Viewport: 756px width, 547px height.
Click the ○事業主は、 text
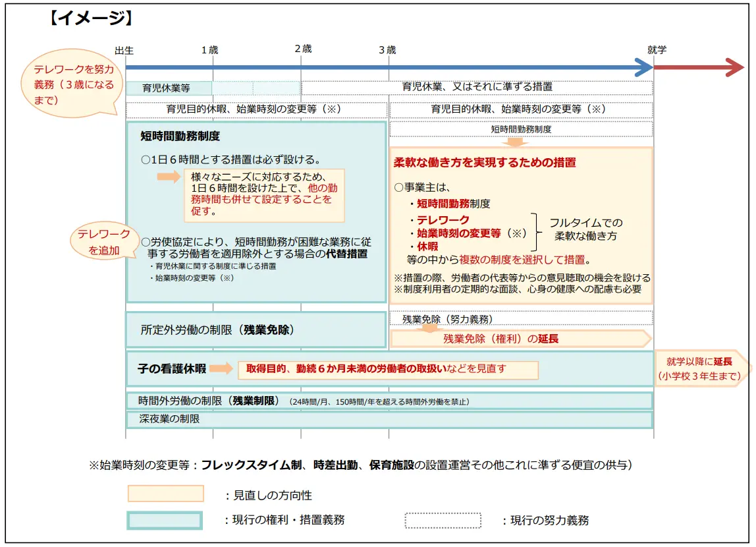click(x=422, y=188)
